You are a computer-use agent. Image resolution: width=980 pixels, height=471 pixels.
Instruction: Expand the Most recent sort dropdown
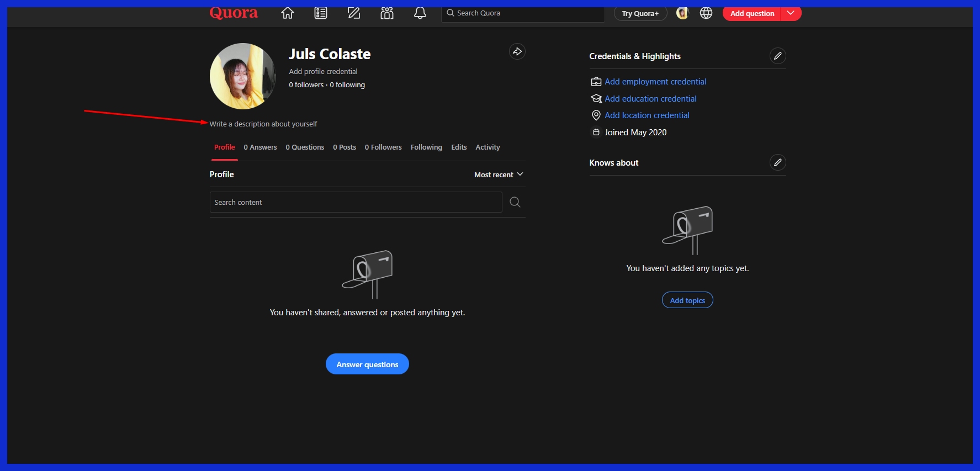(x=499, y=174)
